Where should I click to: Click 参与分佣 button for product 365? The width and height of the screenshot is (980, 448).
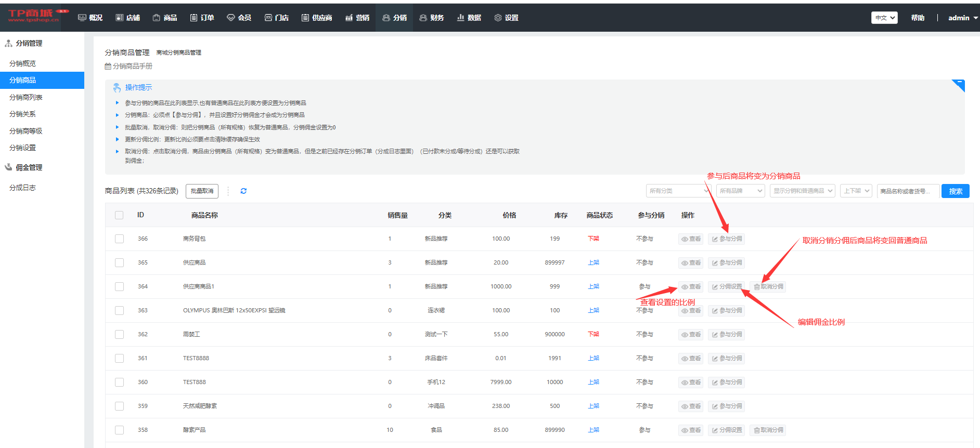tap(726, 263)
